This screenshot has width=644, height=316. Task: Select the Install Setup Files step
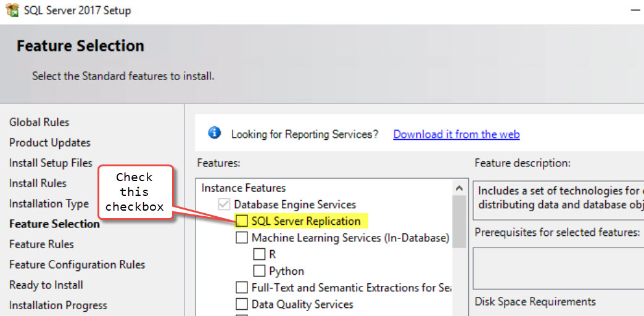coord(51,163)
